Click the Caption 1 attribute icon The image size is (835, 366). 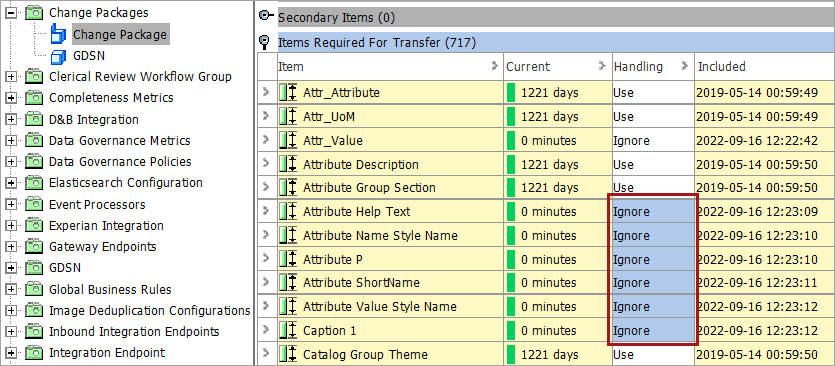point(288,331)
